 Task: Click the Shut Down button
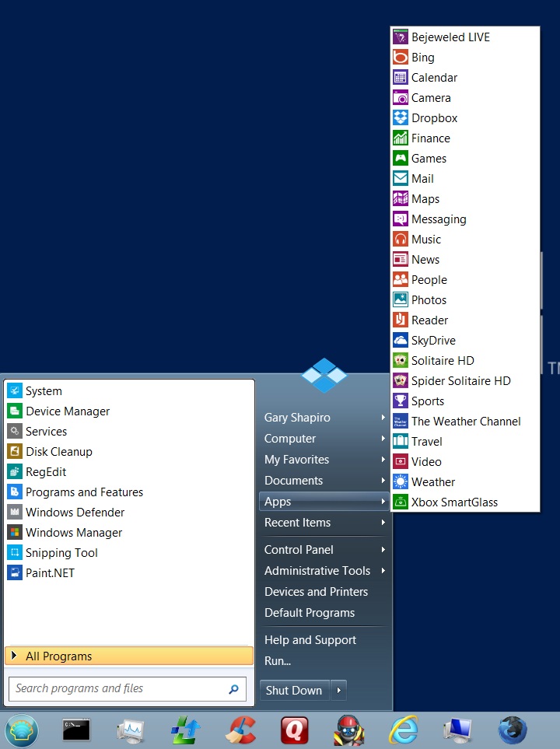pyautogui.click(x=294, y=690)
